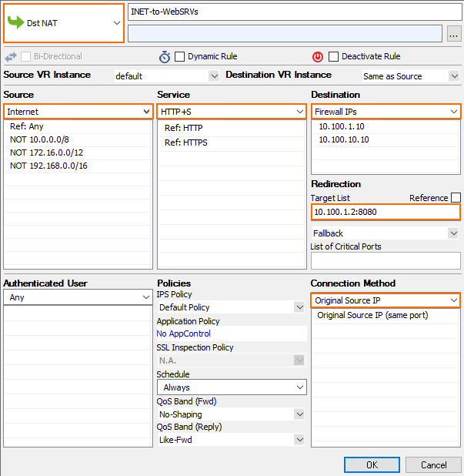The height and width of the screenshot is (476, 464).
Task: Click the Target List field 10.100.1.2:8080
Action: point(386,212)
